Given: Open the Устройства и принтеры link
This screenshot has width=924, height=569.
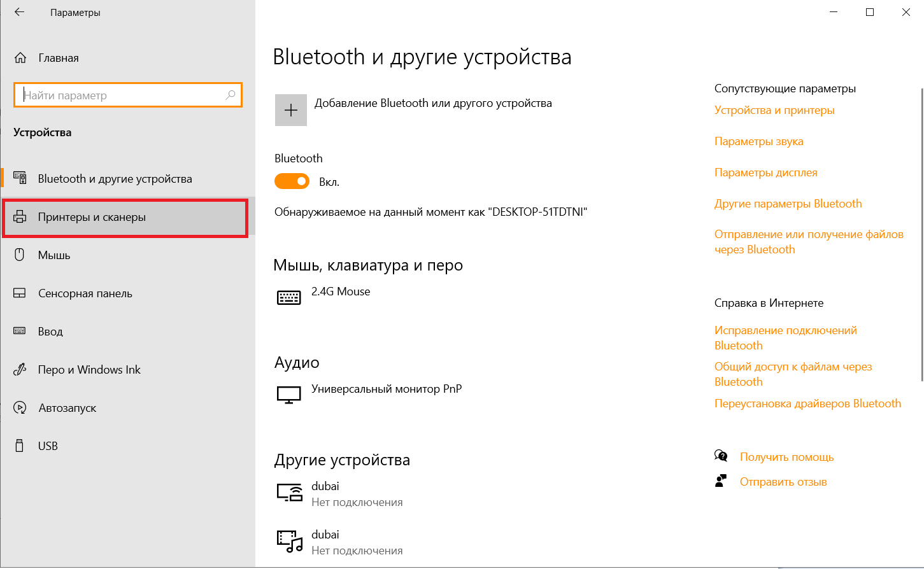Looking at the screenshot, I should [x=774, y=110].
